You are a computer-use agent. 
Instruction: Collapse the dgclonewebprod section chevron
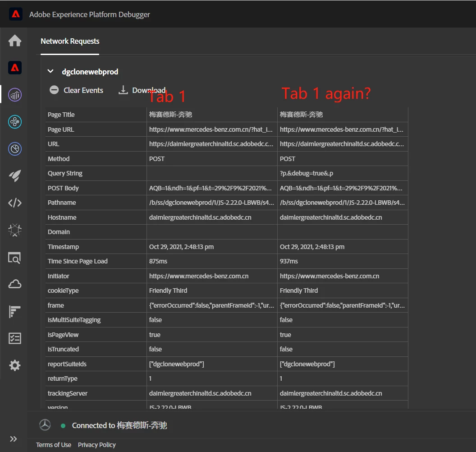click(x=50, y=71)
